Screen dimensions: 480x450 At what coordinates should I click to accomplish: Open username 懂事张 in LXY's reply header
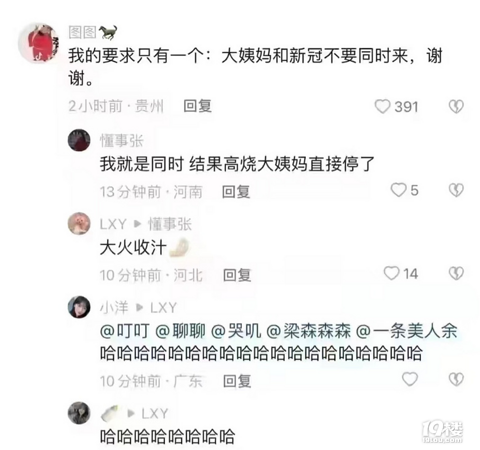170,224
